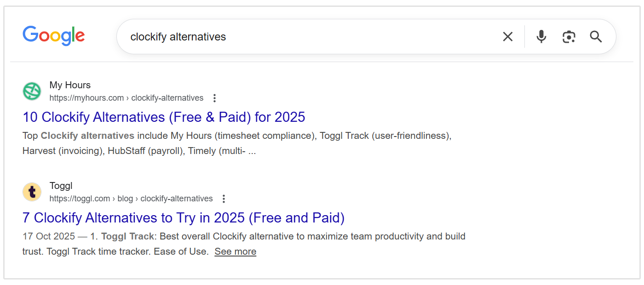This screenshot has height=285, width=644.
Task: Open the 10 Clockify Alternatives result link
Action: click(x=163, y=117)
